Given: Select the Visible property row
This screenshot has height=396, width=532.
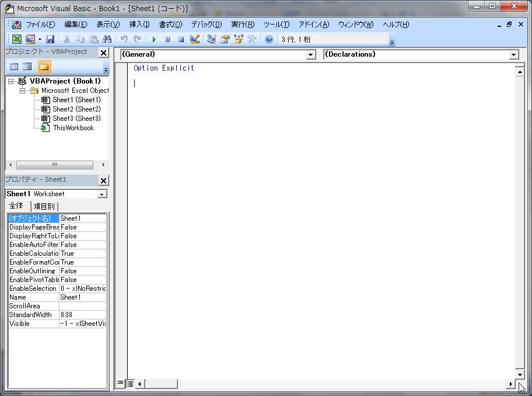Looking at the screenshot, I should pos(57,324).
